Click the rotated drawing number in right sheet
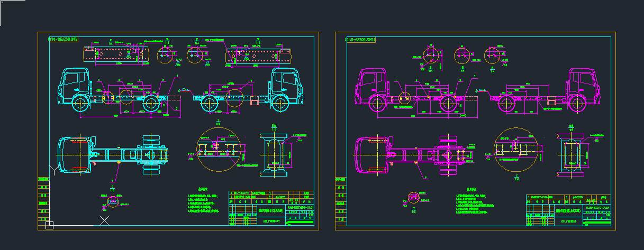The height and width of the screenshot is (250, 644). click(360, 40)
